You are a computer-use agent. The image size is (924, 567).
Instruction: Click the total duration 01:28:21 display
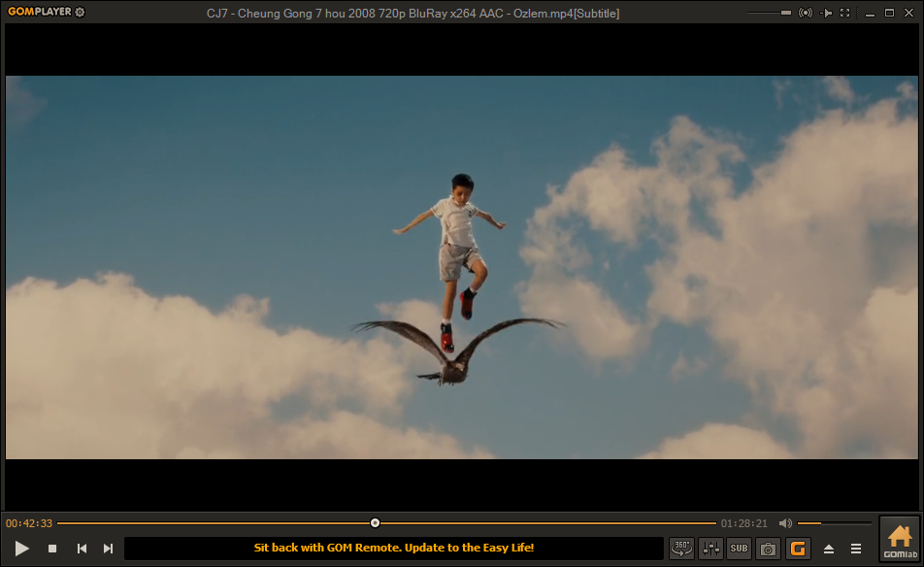point(744,523)
